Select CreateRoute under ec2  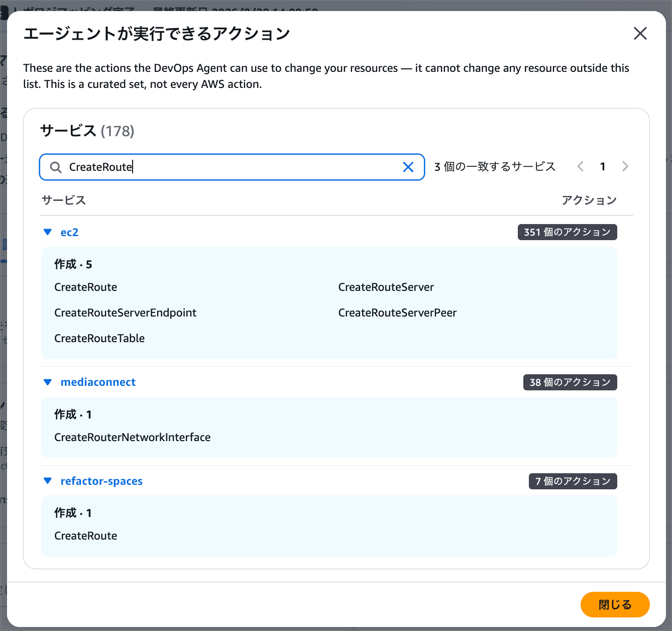(x=85, y=287)
